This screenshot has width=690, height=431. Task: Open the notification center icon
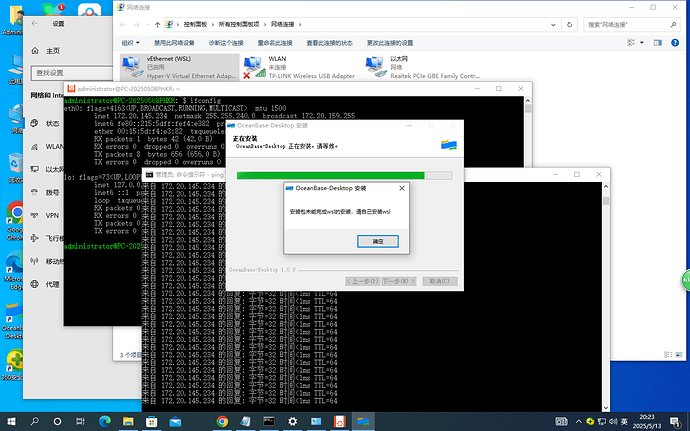[675, 422]
